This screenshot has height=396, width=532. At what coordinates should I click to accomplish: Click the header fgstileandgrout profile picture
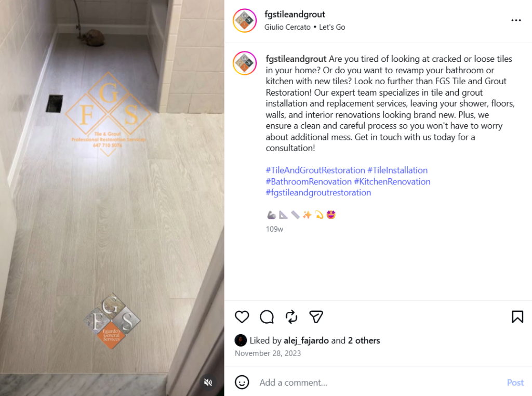click(x=245, y=21)
